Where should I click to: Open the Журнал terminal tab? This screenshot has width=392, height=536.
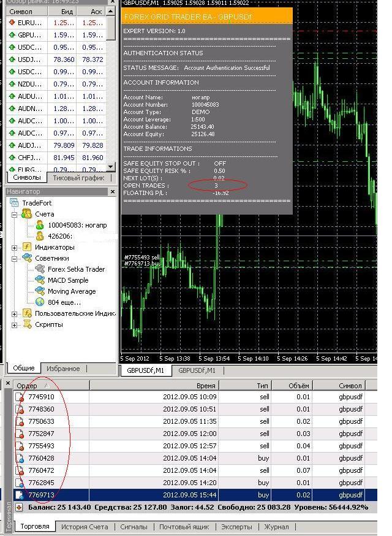tap(276, 527)
